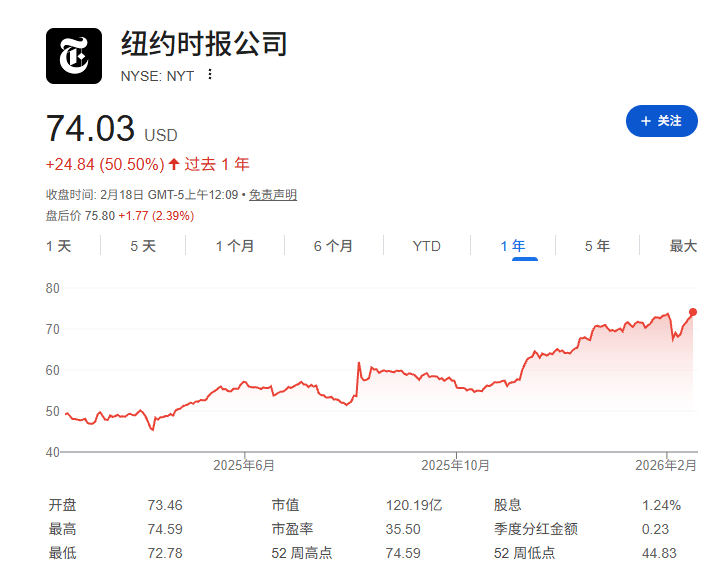Click the 2025年6月 axis label
718x574 pixels.
click(x=244, y=465)
